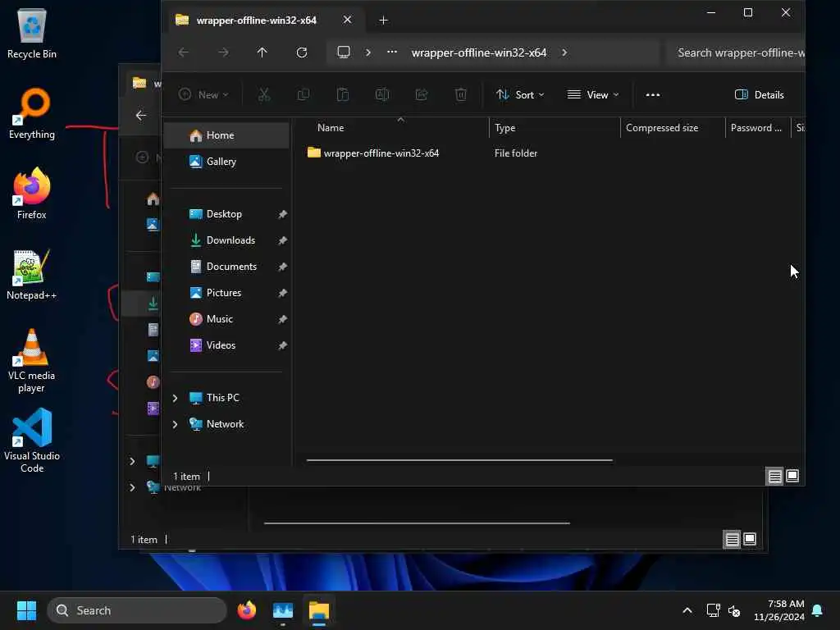Image resolution: width=840 pixels, height=630 pixels.
Task: Close the wrapper-offline-win32-x64 tab
Action: coord(347,20)
